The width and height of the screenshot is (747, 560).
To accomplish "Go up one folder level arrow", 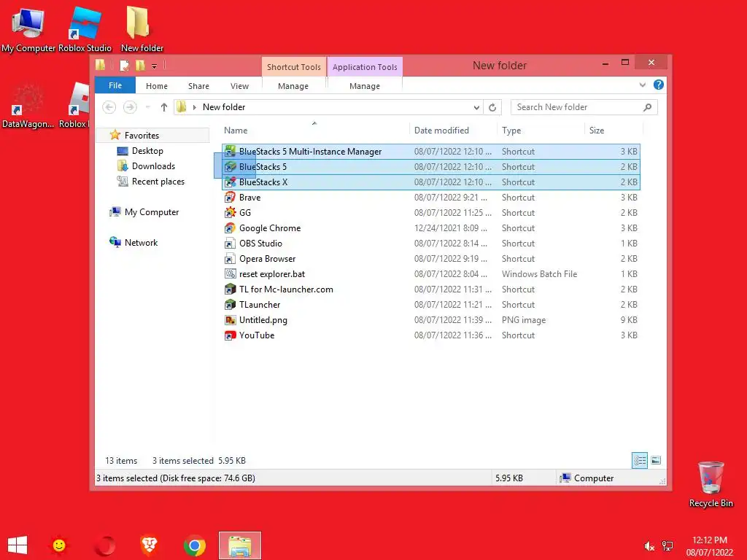I will (x=164, y=107).
